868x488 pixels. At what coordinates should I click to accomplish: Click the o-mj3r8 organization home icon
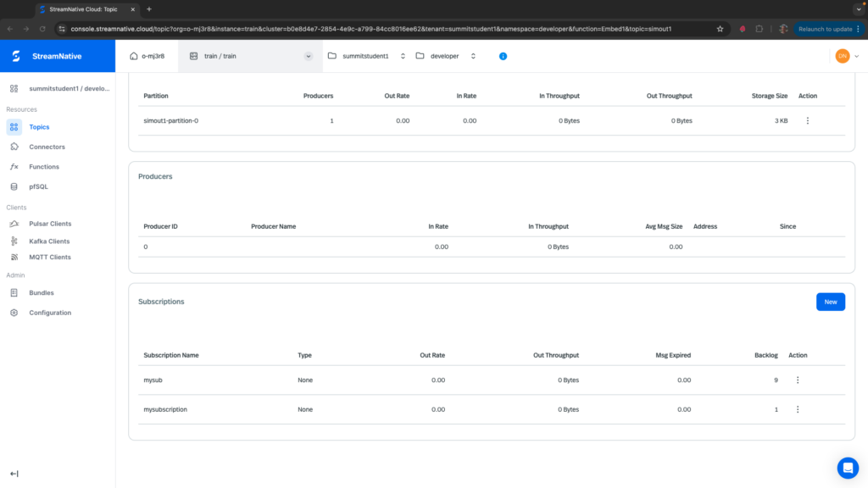pyautogui.click(x=133, y=56)
